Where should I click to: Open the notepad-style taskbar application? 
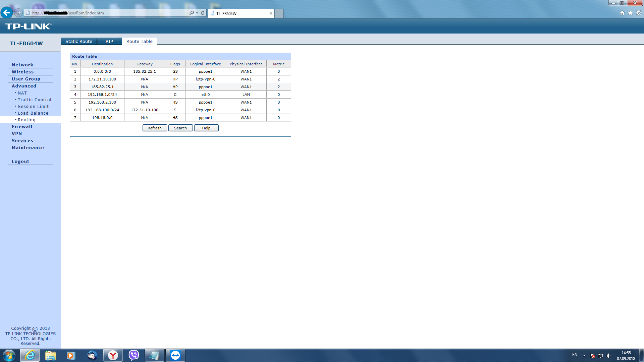coord(154,355)
